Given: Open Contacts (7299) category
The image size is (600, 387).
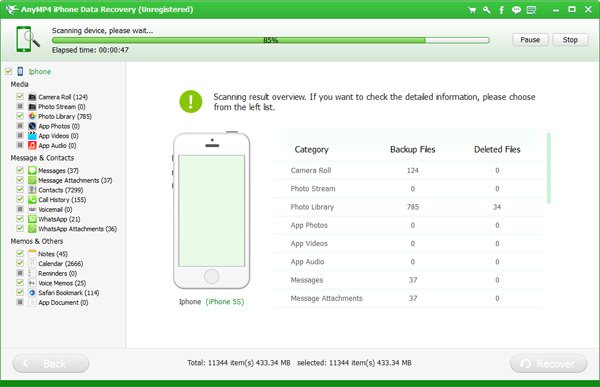Looking at the screenshot, I should coord(60,190).
